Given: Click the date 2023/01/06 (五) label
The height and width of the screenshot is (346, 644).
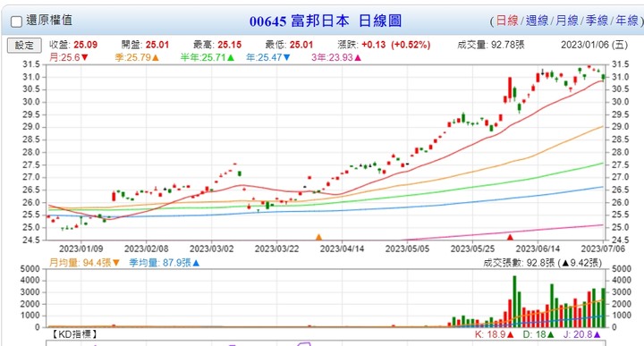Looking at the screenshot, I should point(594,45).
